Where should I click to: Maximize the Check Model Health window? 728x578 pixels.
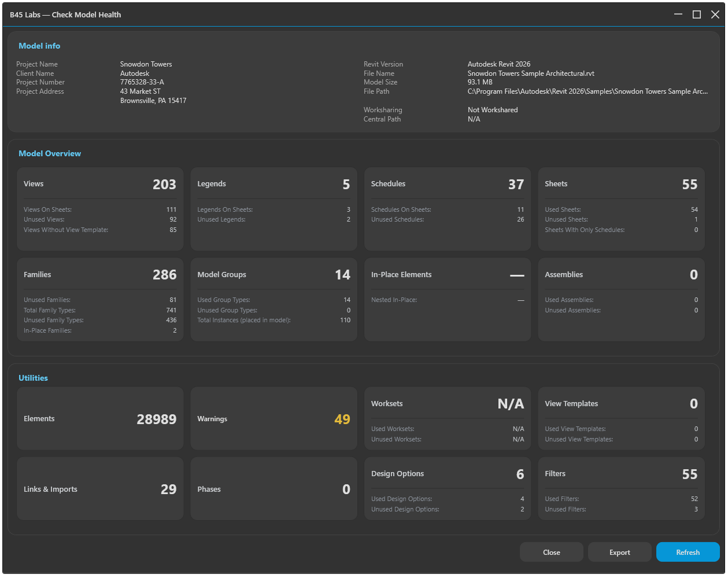[697, 14]
